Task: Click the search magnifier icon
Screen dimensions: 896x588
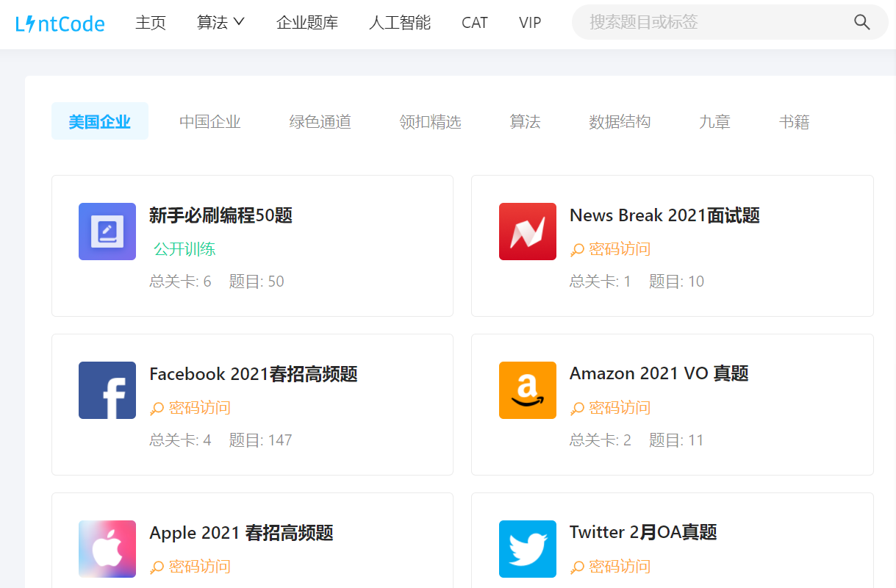Action: [862, 22]
